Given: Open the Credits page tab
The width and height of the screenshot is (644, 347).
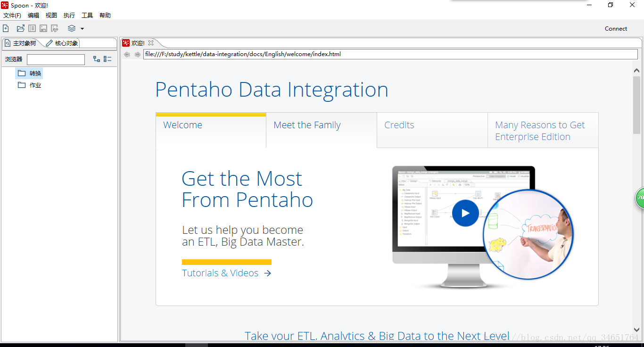Looking at the screenshot, I should pos(432,130).
